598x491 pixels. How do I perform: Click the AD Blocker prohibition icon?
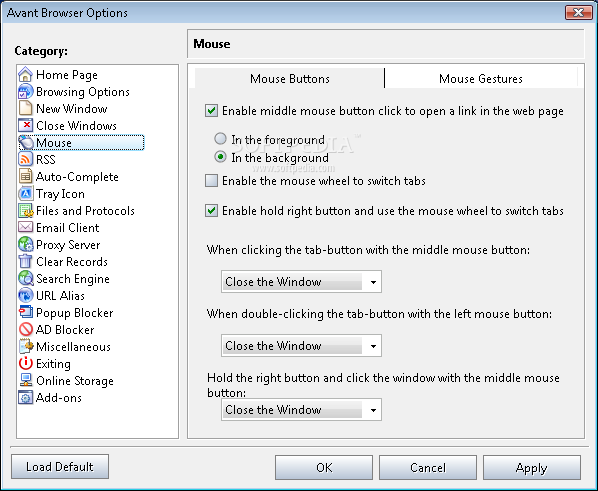26,329
